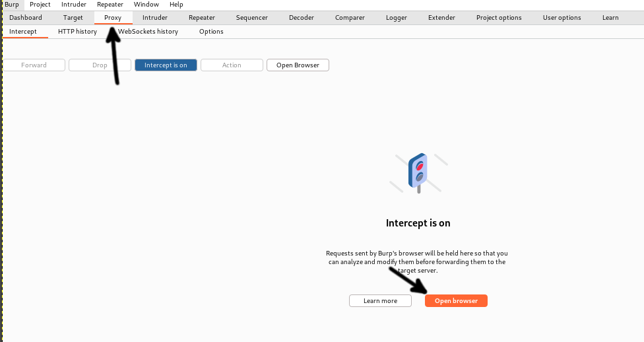Go to the Repeater tool tab
644x342 pixels.
[x=202, y=18]
